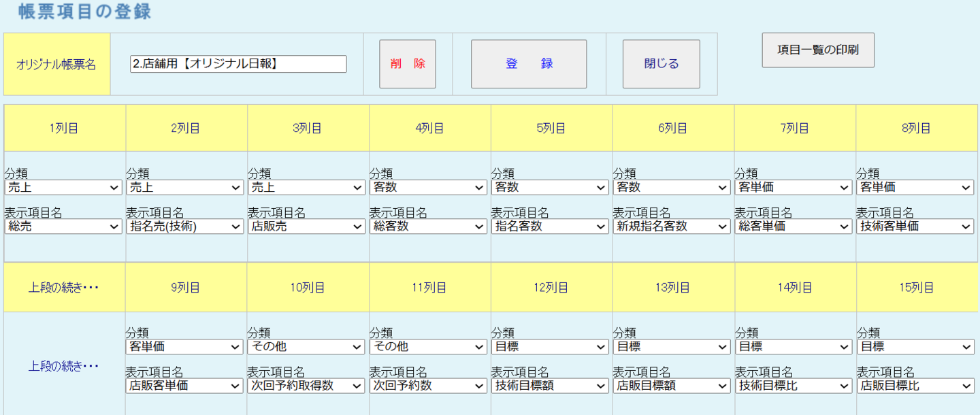Expand the 次回予約取得数 dropdown

coord(306,386)
